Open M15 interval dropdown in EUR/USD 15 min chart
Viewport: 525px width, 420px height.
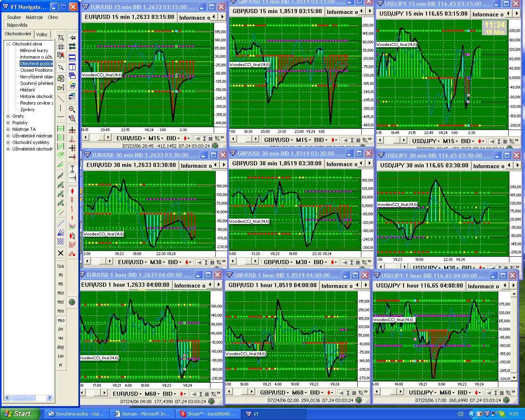pyautogui.click(x=155, y=138)
